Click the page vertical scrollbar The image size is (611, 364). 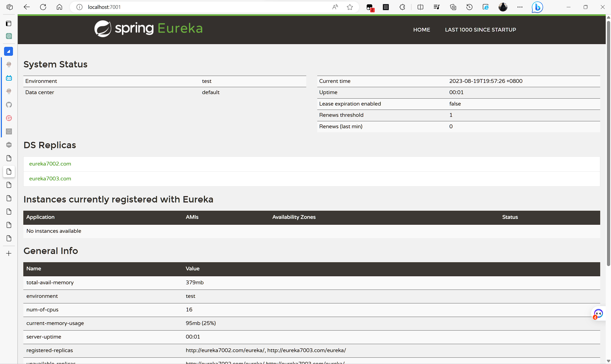tap(608, 142)
